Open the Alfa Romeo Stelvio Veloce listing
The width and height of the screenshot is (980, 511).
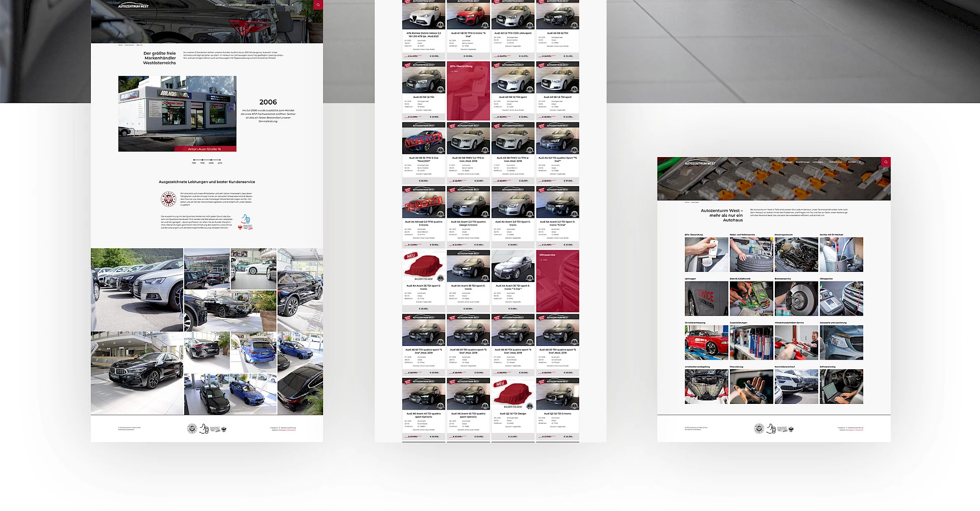click(424, 30)
